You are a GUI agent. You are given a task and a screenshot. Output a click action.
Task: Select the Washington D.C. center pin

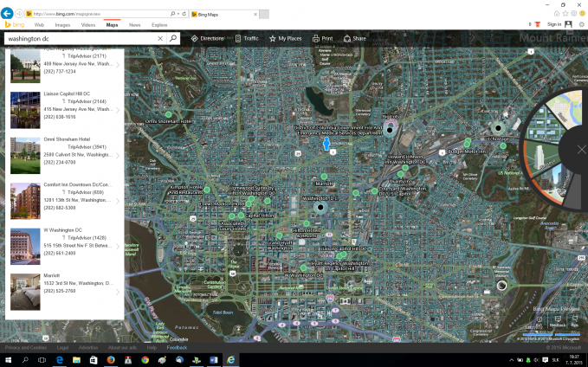(x=320, y=208)
